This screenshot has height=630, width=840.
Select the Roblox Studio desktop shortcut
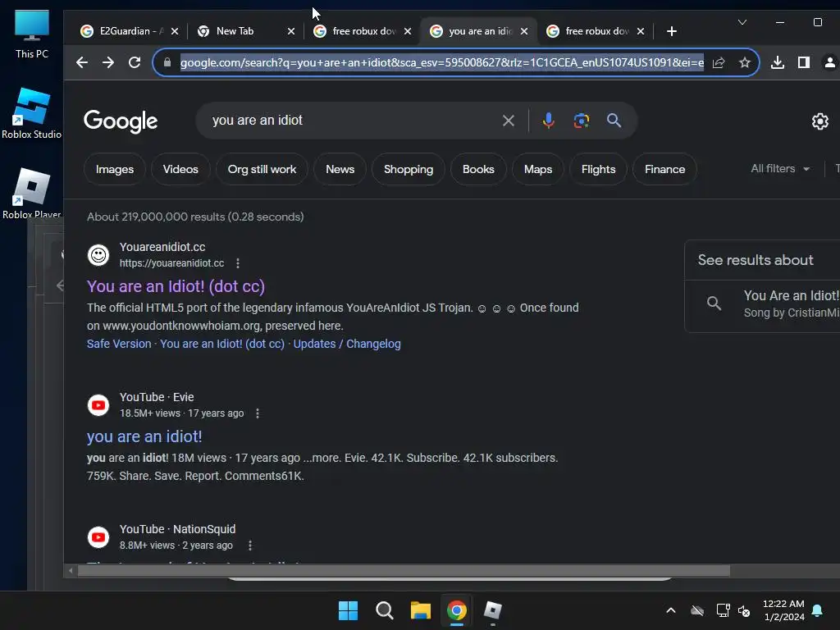click(x=31, y=114)
